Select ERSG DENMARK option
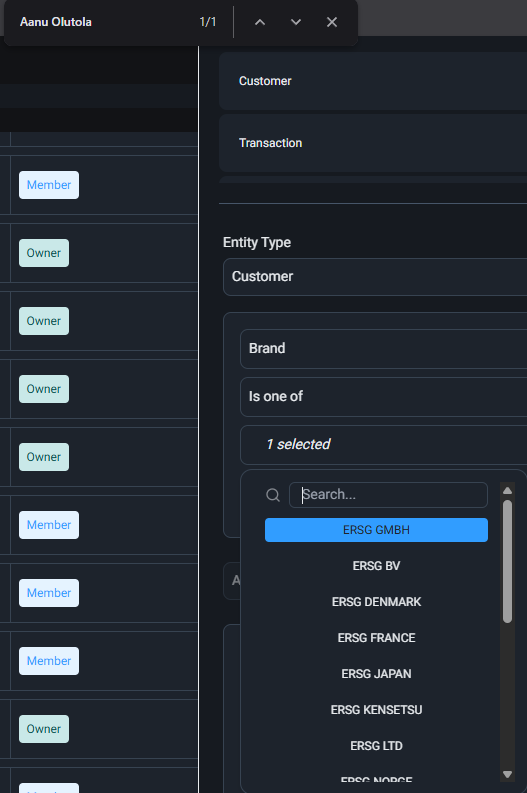Viewport: 527px width, 793px height. (x=376, y=602)
